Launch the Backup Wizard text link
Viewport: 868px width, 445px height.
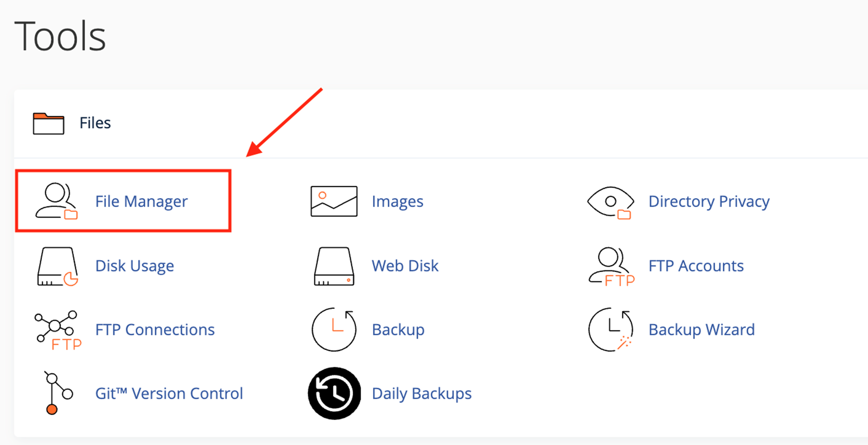[701, 330]
